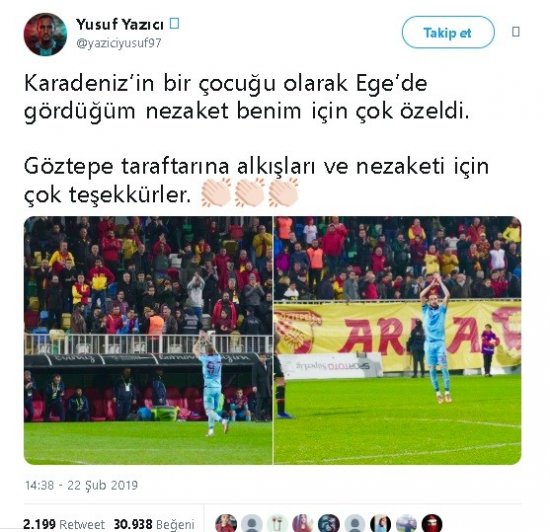The height and width of the screenshot is (532, 550).
Task: Open the outdoor landscape liker avatar
Action: (406, 524)
